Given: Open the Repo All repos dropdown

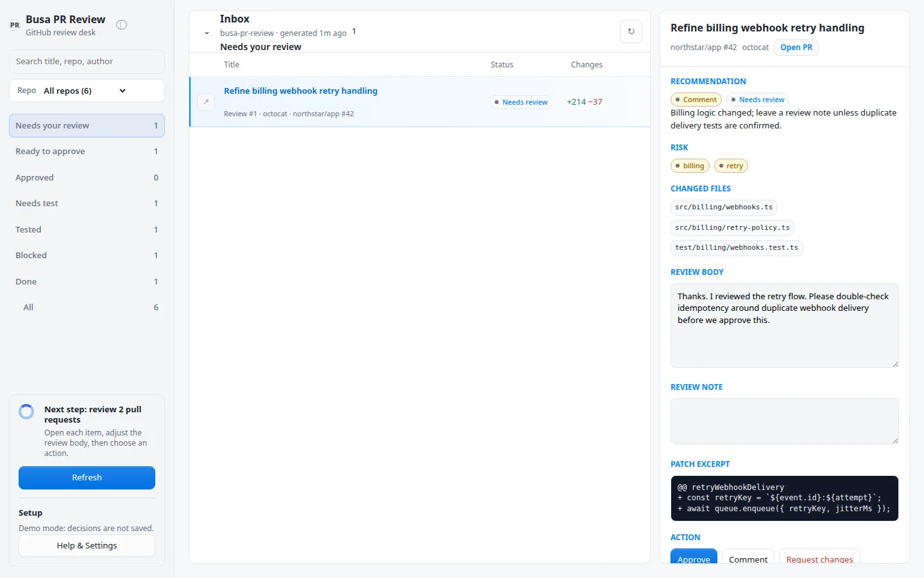Looking at the screenshot, I should coord(87,91).
